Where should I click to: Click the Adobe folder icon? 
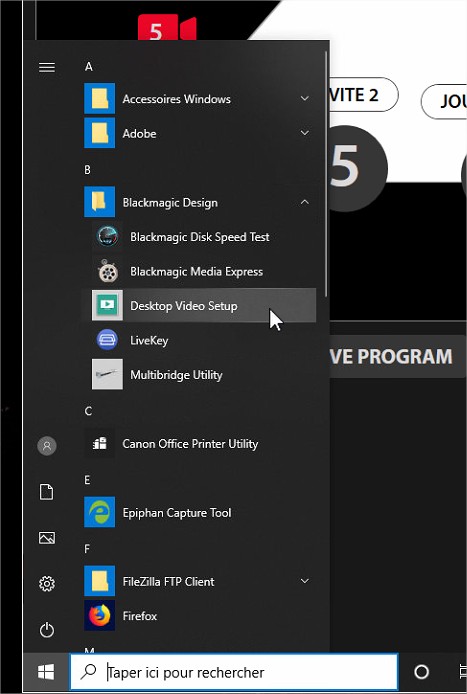100,133
